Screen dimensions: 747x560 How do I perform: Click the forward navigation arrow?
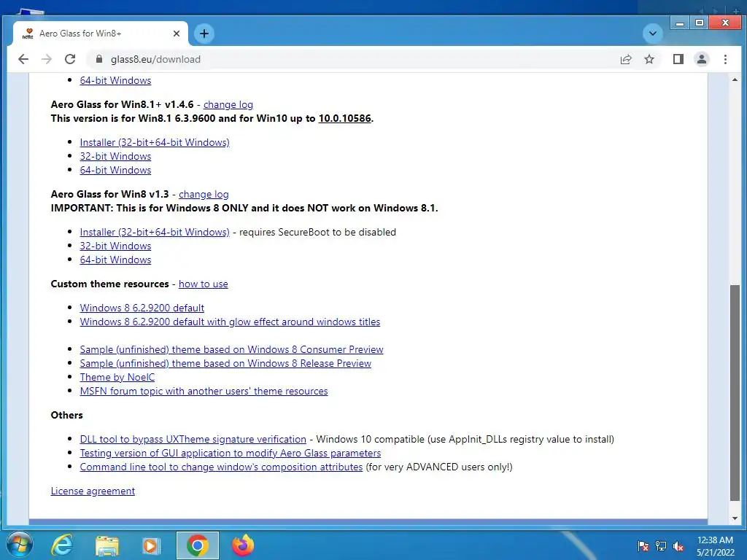click(x=47, y=59)
